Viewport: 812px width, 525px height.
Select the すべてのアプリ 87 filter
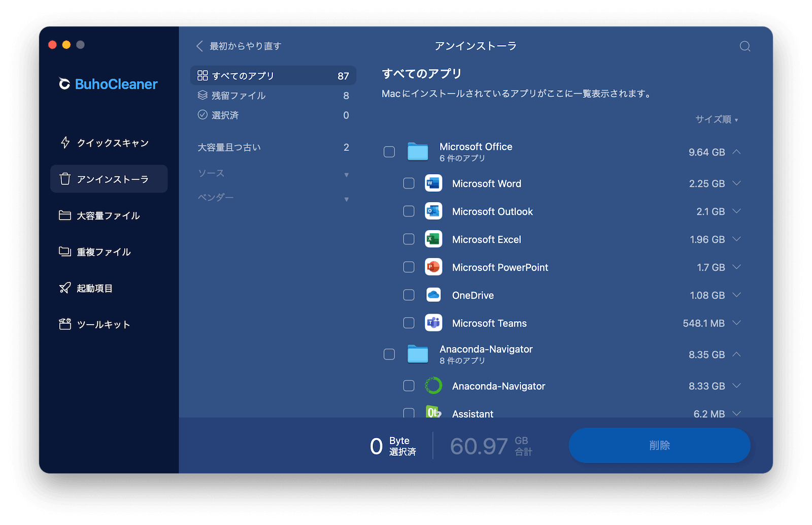point(273,76)
